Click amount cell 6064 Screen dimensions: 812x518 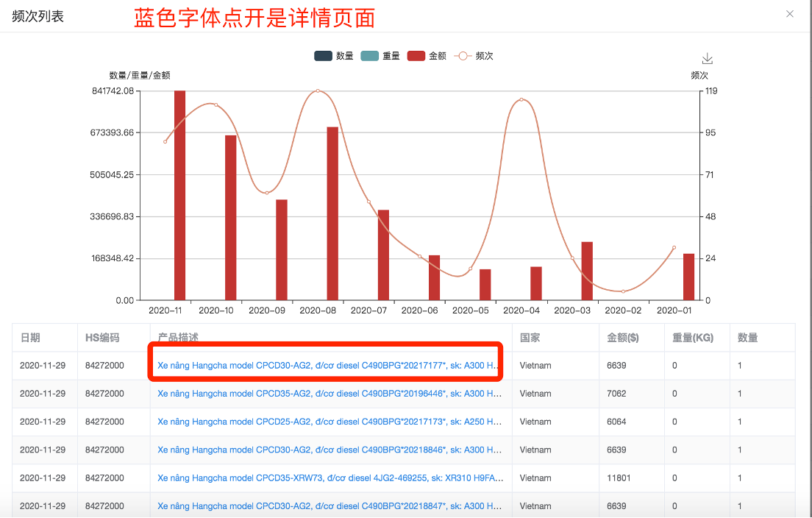pyautogui.click(x=616, y=422)
